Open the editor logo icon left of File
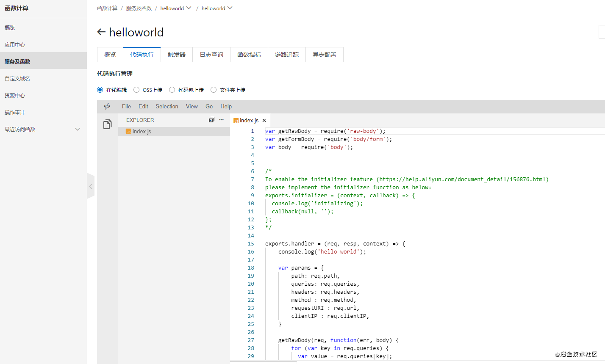 click(107, 106)
